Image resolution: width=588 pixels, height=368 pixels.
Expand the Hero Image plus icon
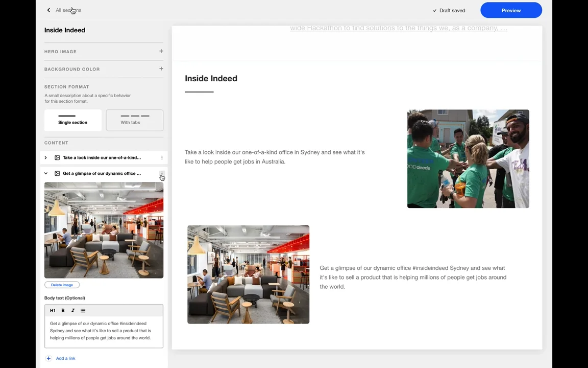pyautogui.click(x=161, y=51)
